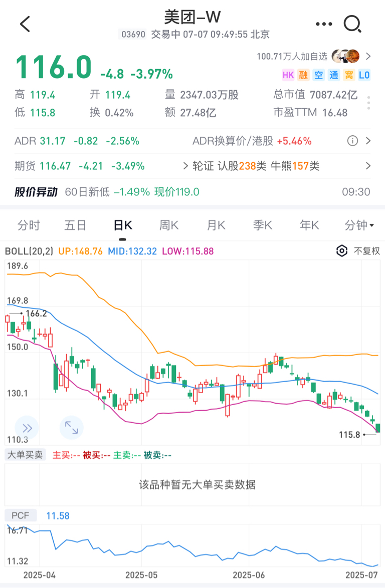The image size is (385, 588).
Task: Tap the 量 2347.03万股 volume value
Action: [x=210, y=95]
